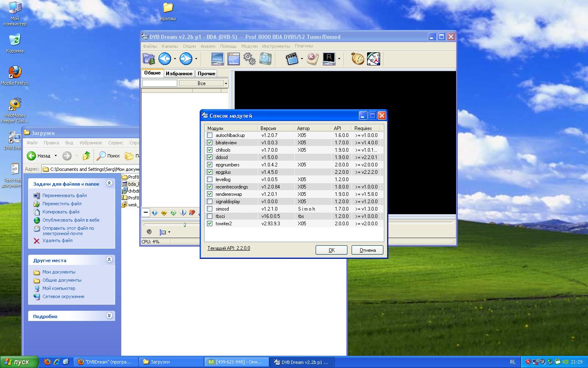Uncheck the bitrateview module
Screen dimensions: 588x368
point(210,143)
